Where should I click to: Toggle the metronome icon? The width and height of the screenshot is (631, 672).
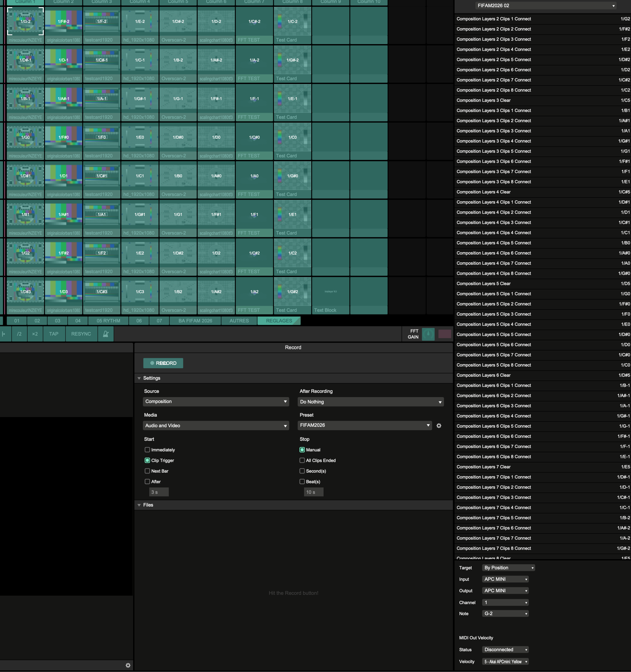pos(106,334)
